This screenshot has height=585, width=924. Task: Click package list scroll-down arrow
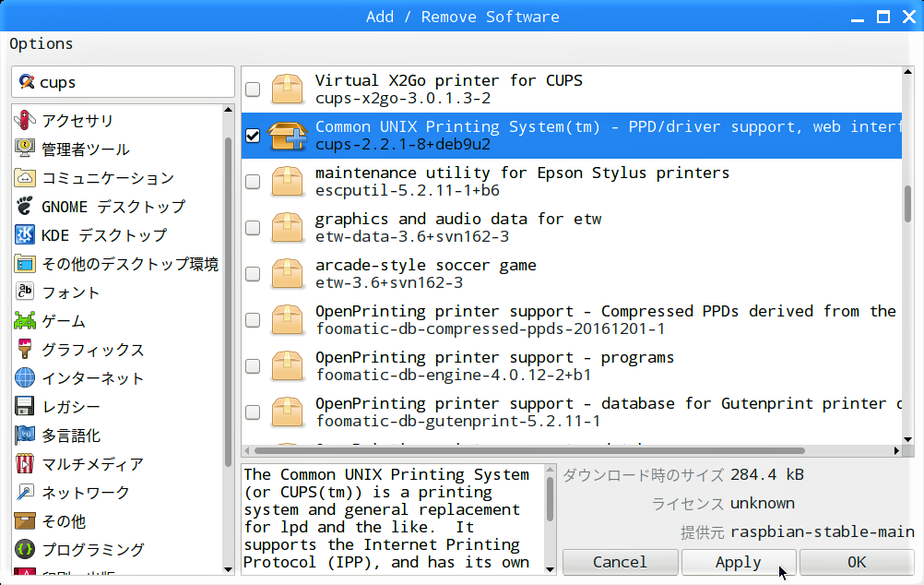click(907, 439)
